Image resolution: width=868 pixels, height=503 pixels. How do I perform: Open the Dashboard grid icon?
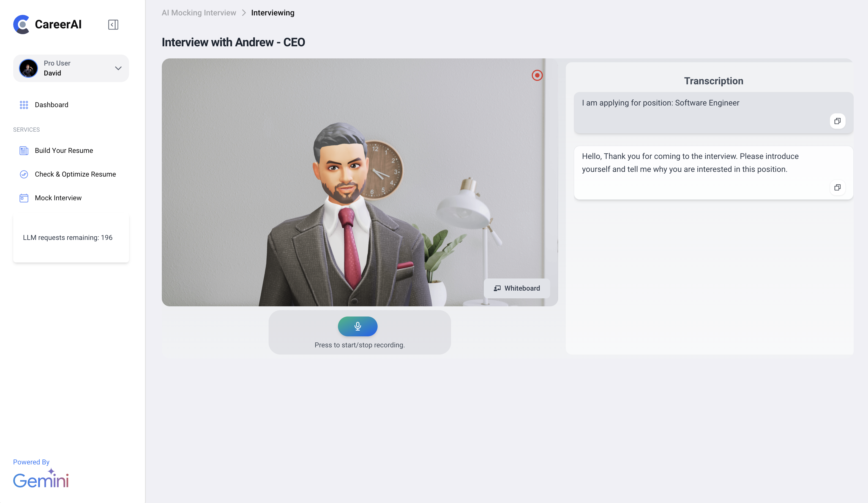click(24, 105)
